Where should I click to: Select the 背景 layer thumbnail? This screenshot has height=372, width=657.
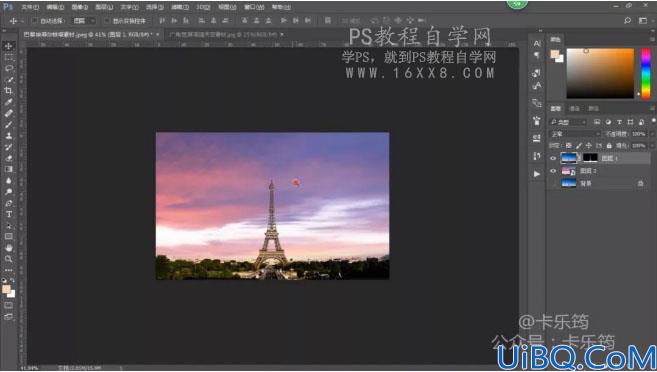pyautogui.click(x=569, y=183)
